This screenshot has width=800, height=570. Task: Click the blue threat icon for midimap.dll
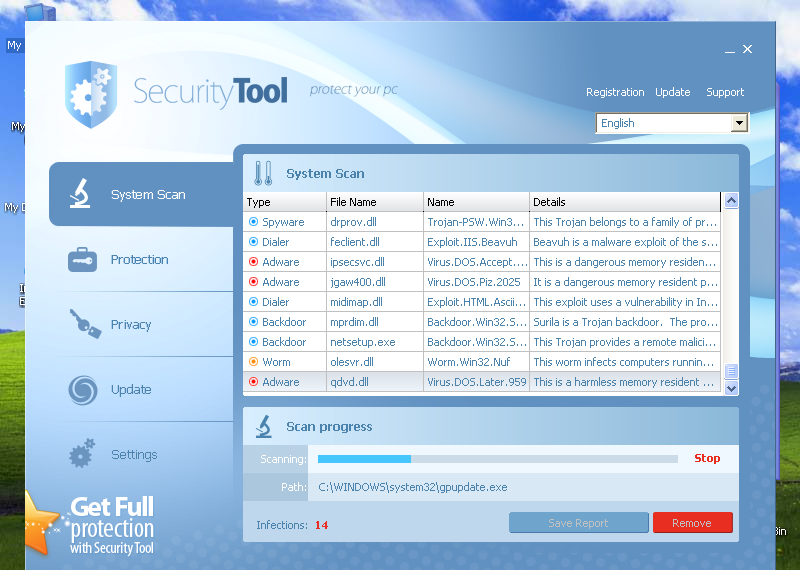tap(253, 302)
